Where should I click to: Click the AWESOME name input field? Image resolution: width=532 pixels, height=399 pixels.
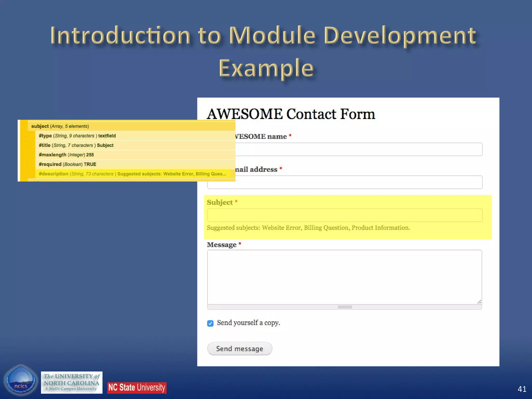[358, 149]
